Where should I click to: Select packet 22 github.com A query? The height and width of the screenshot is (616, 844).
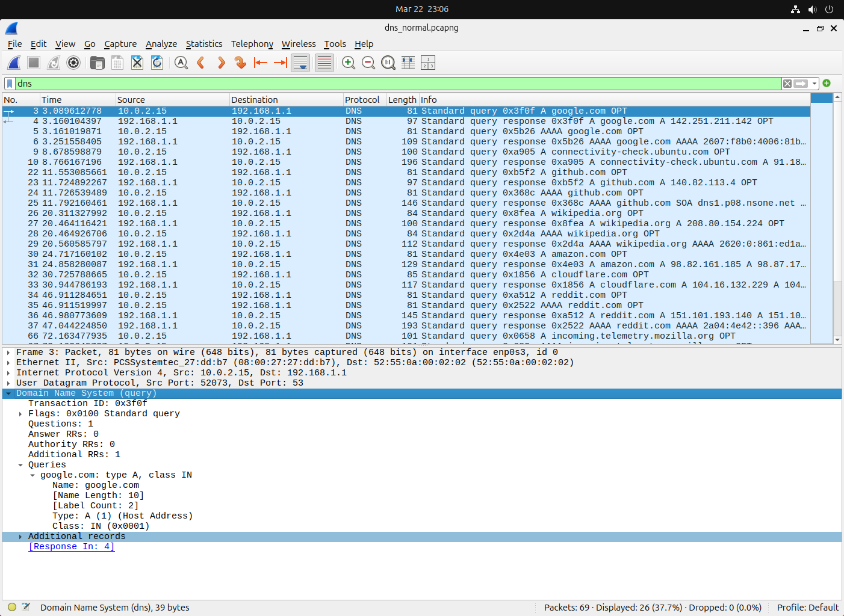coord(406,173)
